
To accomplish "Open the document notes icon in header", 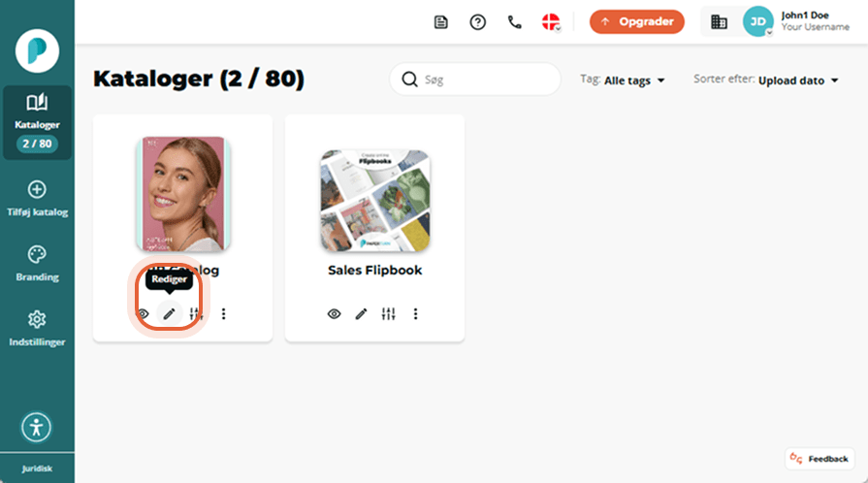I will coord(440,22).
